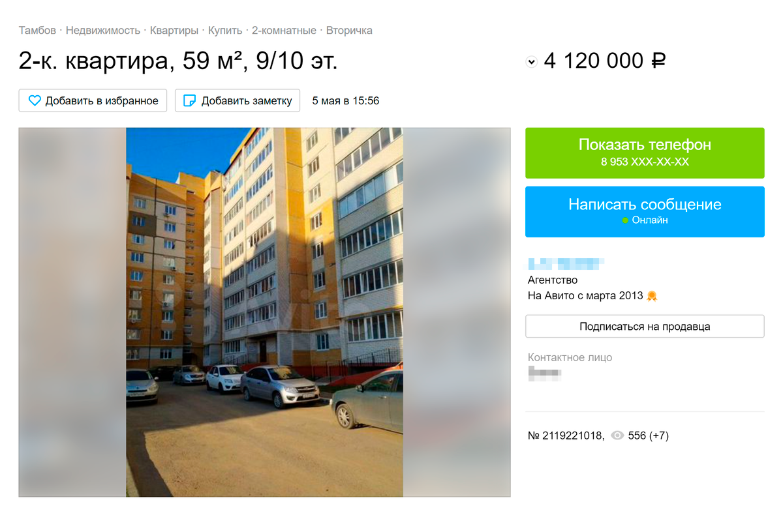The image size is (783, 532).
Task: Go to Недвижимость breadcrumb
Action: 103,31
